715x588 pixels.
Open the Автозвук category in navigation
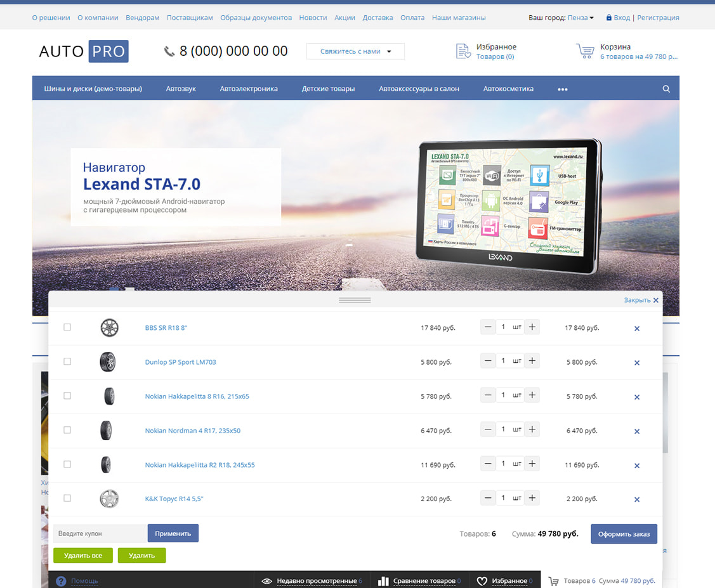(x=181, y=89)
